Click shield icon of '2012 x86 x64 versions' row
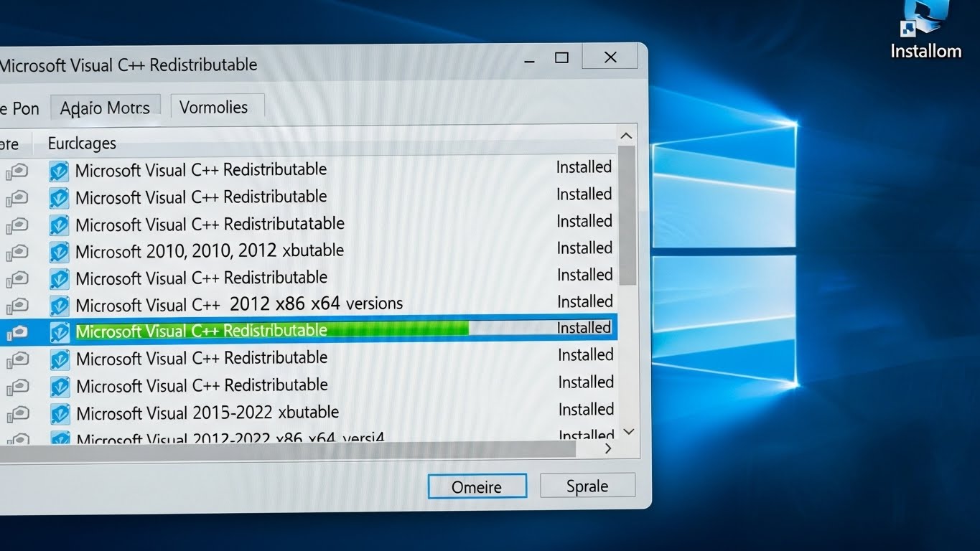This screenshot has height=551, width=980. [x=59, y=305]
